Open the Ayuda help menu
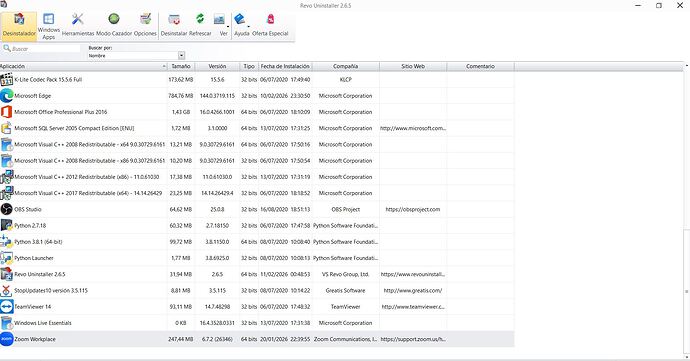The image size is (690, 361). pyautogui.click(x=242, y=26)
